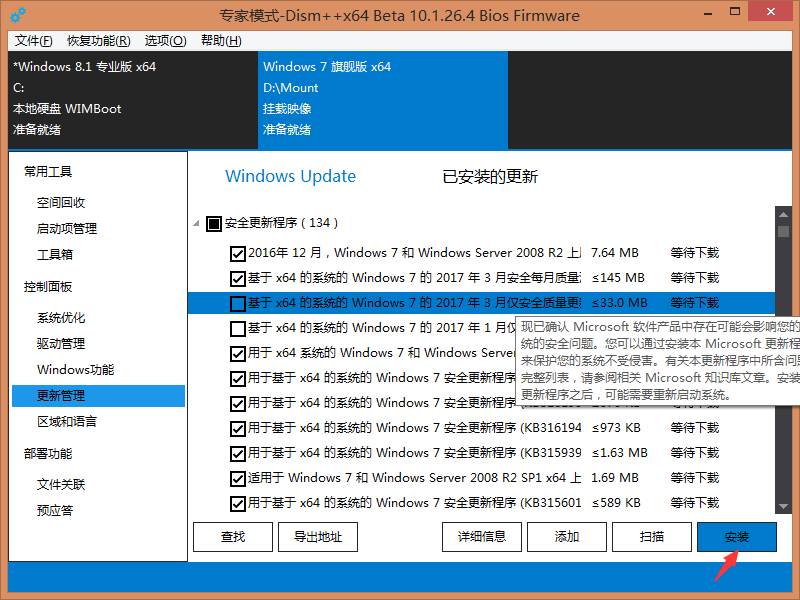Click the 添加 add button
Image resolution: width=800 pixels, height=600 pixels.
tap(566, 537)
